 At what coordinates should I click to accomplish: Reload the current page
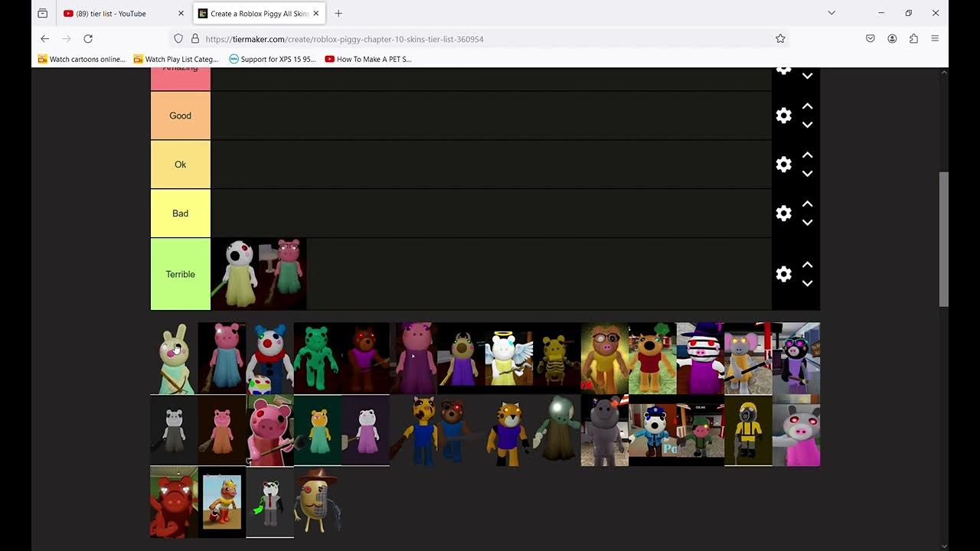[x=88, y=38]
